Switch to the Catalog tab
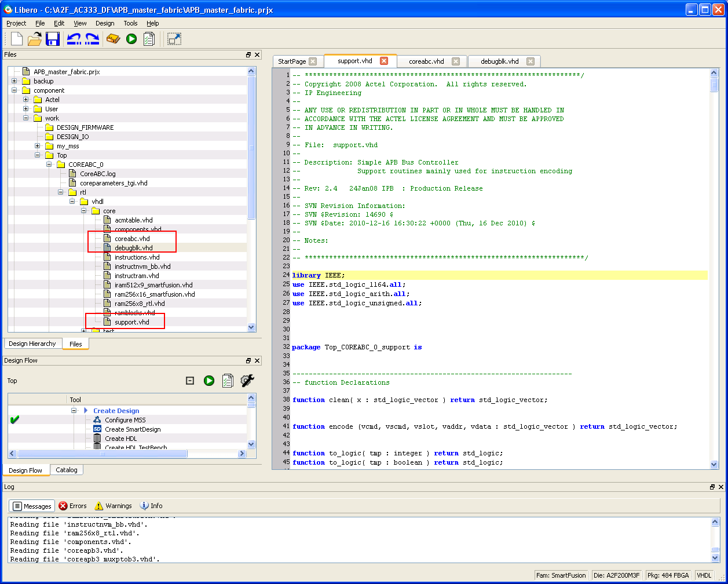This screenshot has height=584, width=728. pyautogui.click(x=67, y=470)
